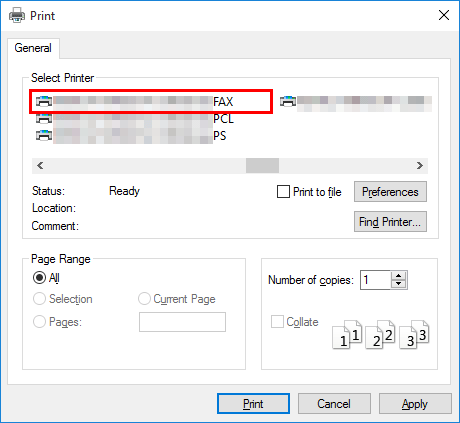Click the Find Printer... button
This screenshot has height=423, width=460.
click(390, 221)
